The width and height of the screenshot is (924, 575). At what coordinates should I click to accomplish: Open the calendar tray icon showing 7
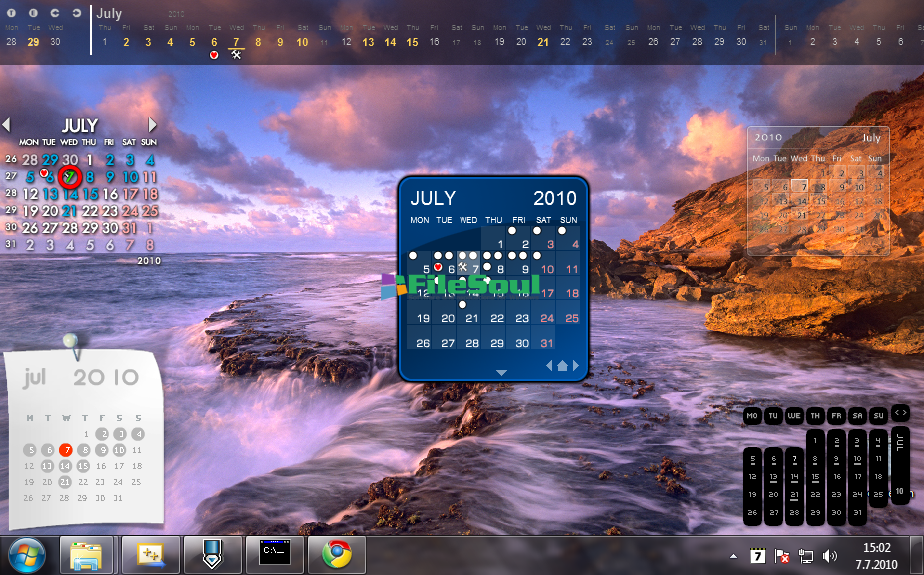[758, 555]
